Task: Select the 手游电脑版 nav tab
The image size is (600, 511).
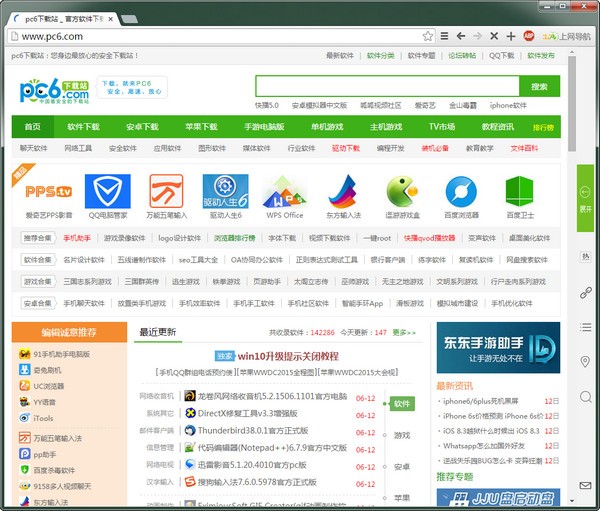Action: [264, 127]
